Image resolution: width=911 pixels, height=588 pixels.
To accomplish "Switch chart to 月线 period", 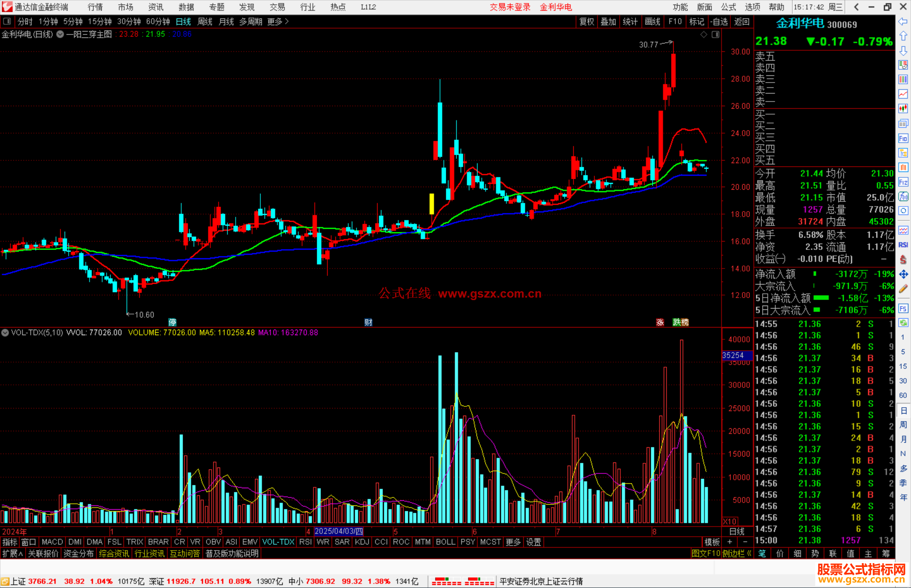I will tap(226, 21).
